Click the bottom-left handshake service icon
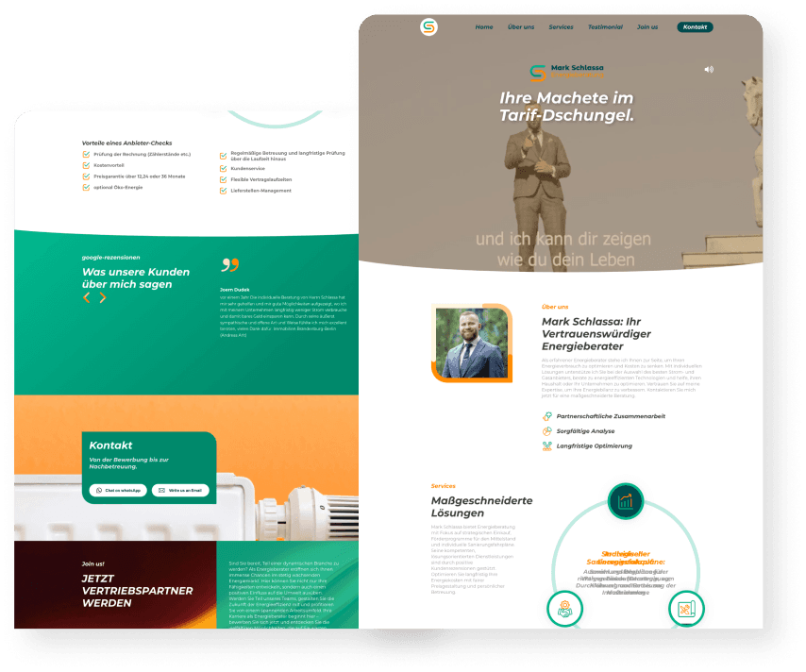The image size is (806, 672). (565, 608)
